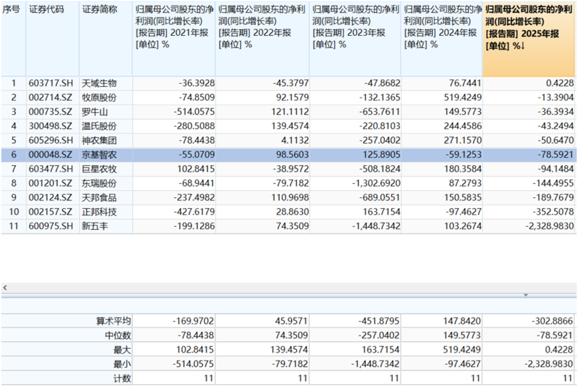
Task: Click the value -689.0551 for 天邦食品
Action: [x=380, y=197]
